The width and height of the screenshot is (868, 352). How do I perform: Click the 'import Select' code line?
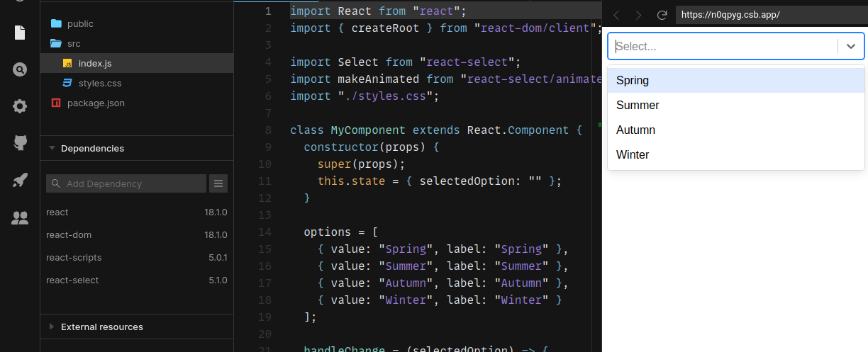pos(405,62)
